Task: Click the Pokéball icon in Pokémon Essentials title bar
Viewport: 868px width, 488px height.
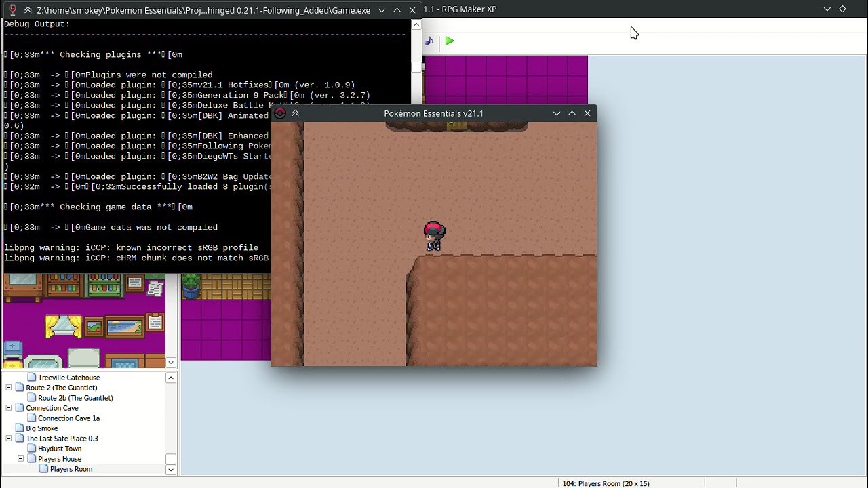Action: [280, 113]
